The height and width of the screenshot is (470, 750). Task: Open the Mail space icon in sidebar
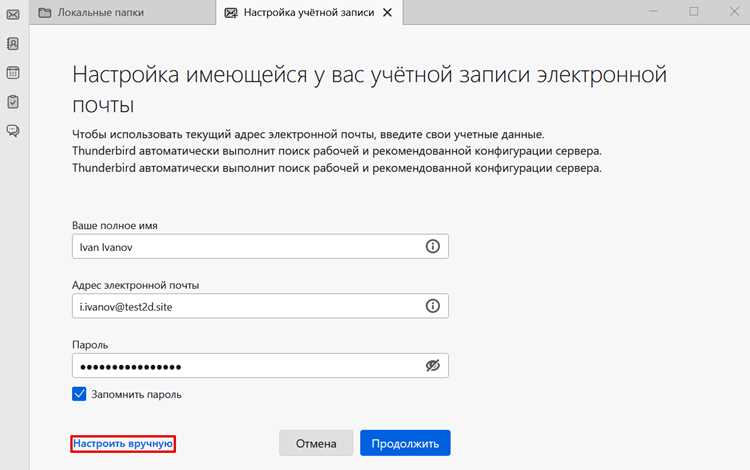click(x=13, y=14)
